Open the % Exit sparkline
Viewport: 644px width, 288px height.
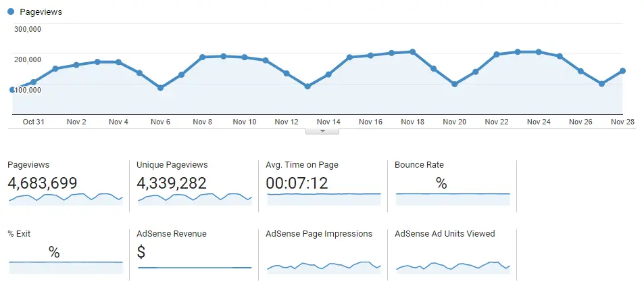(x=66, y=268)
